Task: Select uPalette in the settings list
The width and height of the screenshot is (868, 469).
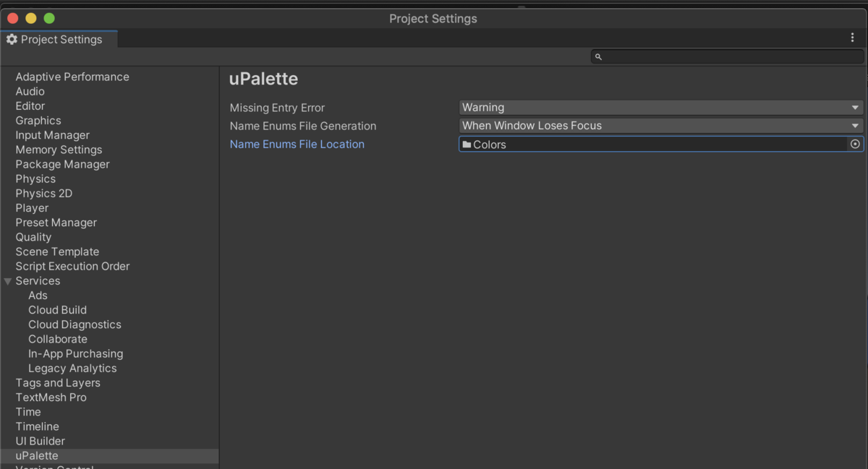Action: [x=37, y=456]
